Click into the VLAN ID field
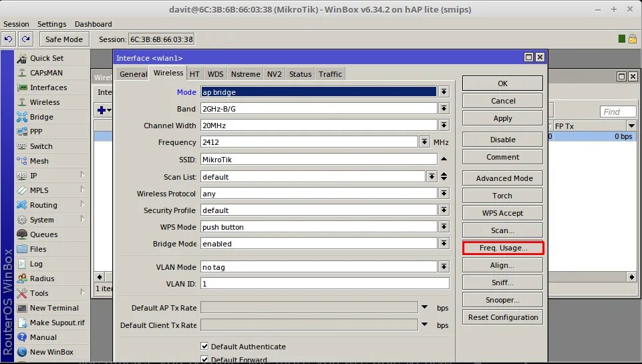Screen dimensions: 642x364 [x=325, y=283]
